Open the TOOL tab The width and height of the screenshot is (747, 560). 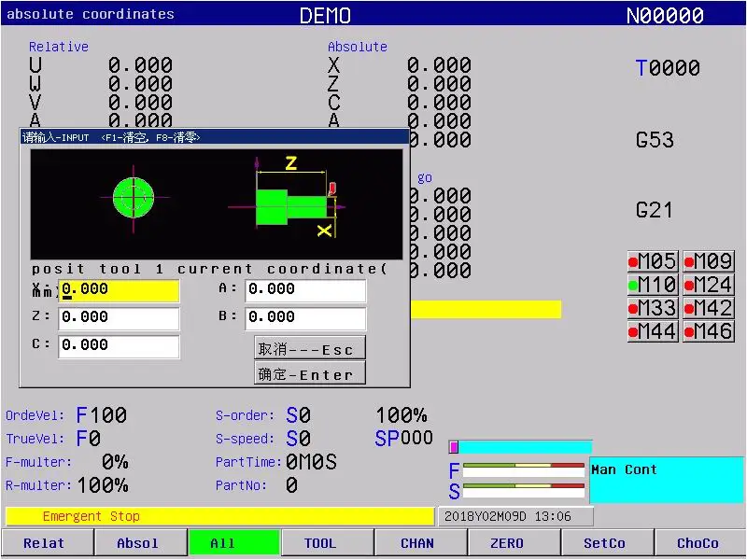click(320, 543)
